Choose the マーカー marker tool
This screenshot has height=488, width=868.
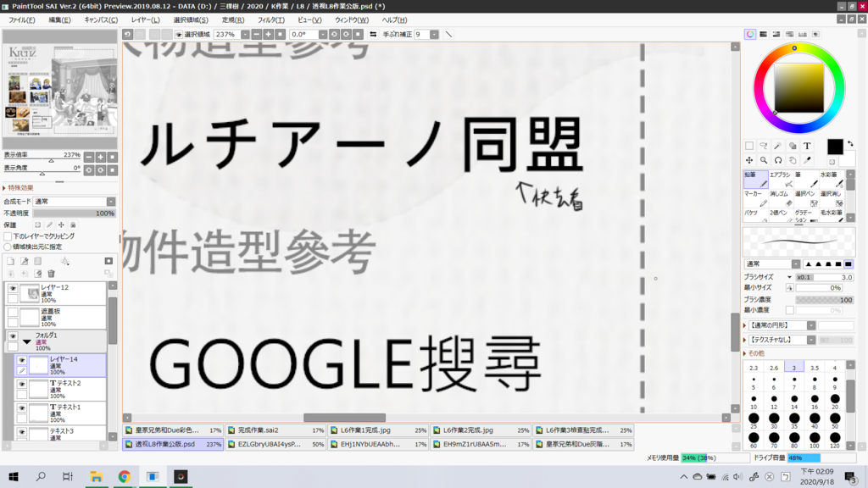(755, 198)
